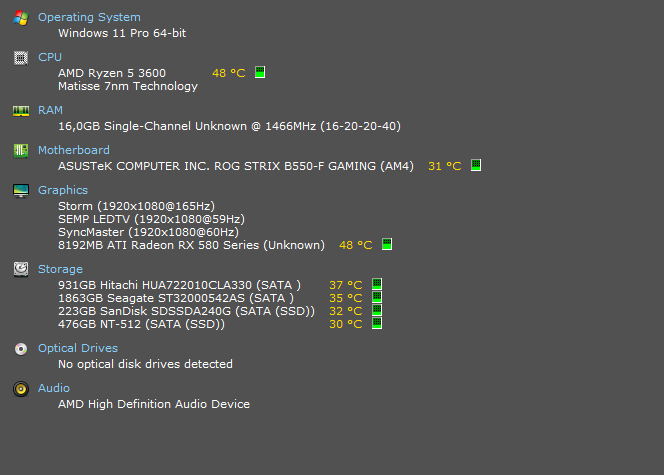Select the Matisse 7nm Technology text
Screen dimensions: 664x475
(x=128, y=86)
